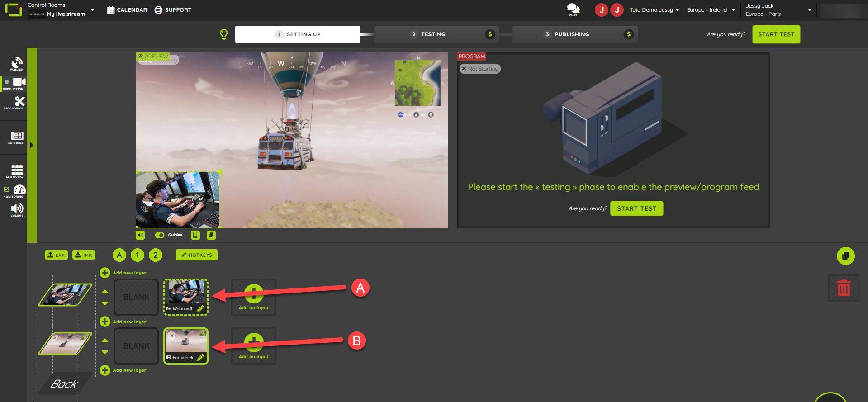Select scene button A
Screen dimensions: 868x402
pyautogui.click(x=119, y=255)
